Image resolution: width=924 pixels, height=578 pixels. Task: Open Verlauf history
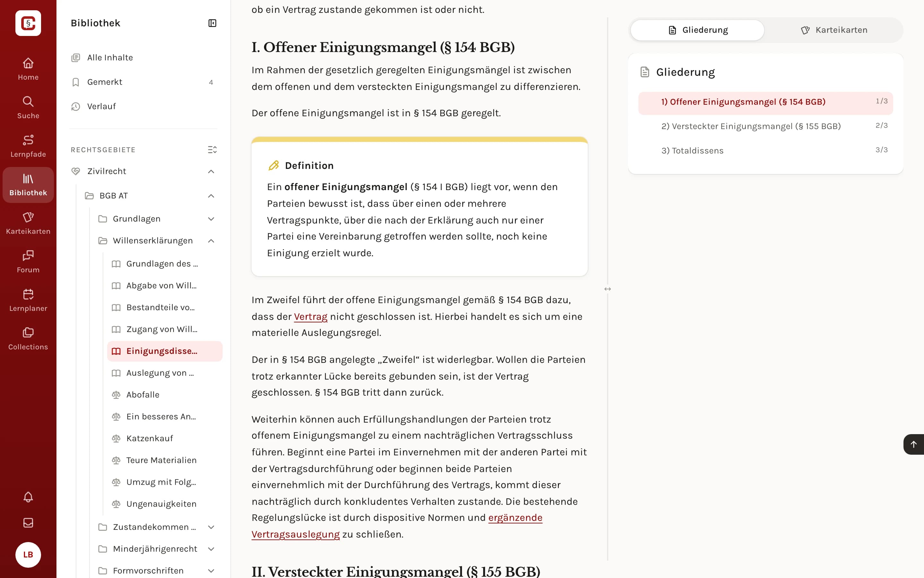tap(143, 107)
